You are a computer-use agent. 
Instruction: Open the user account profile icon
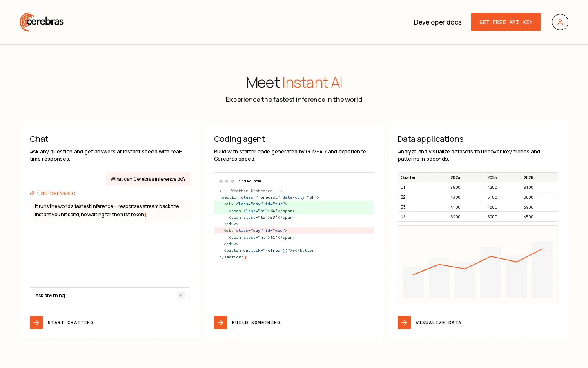coord(560,22)
